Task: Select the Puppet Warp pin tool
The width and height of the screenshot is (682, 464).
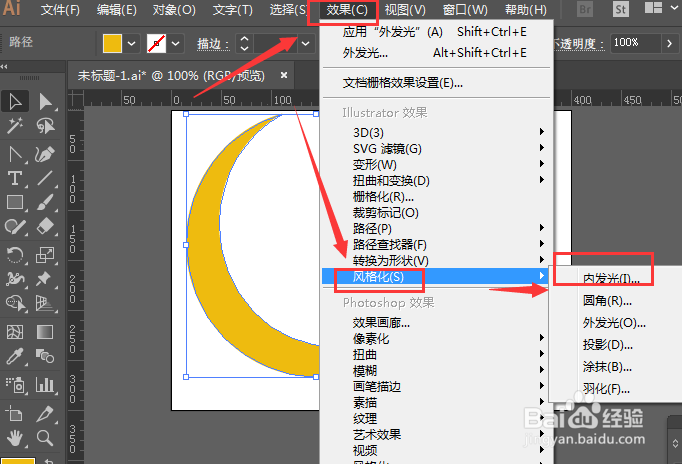Action: 45,279
